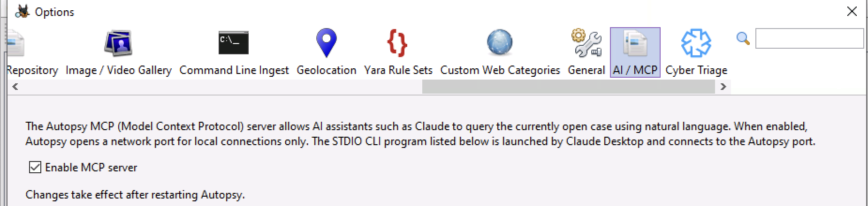
Task: Disable the Enable MCP server checkbox
Action: coord(35,167)
